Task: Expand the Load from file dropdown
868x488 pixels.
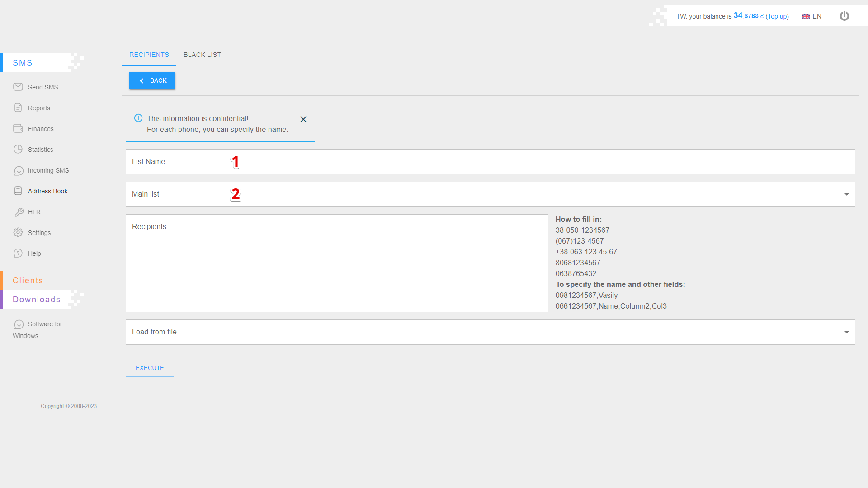Action: [846, 332]
